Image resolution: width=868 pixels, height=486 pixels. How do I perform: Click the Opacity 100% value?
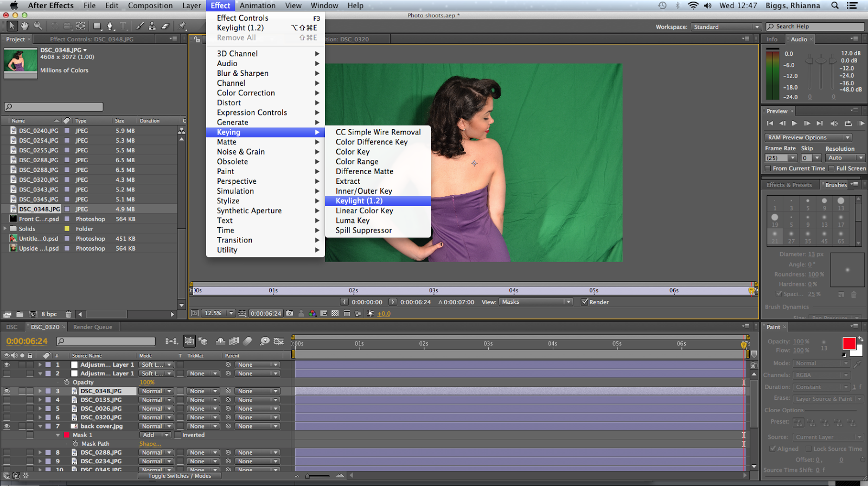point(147,382)
